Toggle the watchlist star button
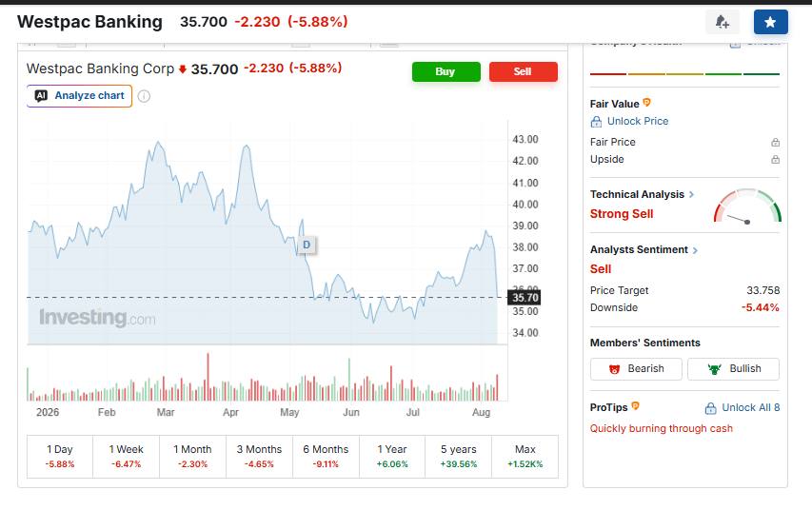Image resolution: width=812 pixels, height=510 pixels. point(770,22)
